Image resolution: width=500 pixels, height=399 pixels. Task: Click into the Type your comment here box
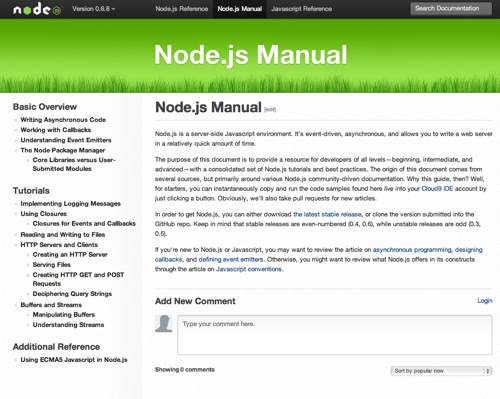[x=335, y=335]
